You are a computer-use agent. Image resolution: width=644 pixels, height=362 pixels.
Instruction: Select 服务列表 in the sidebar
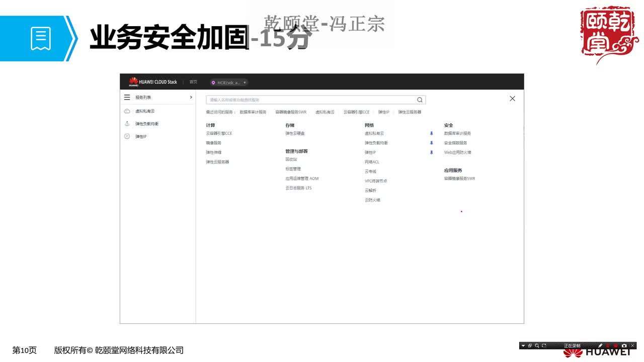coord(143,98)
